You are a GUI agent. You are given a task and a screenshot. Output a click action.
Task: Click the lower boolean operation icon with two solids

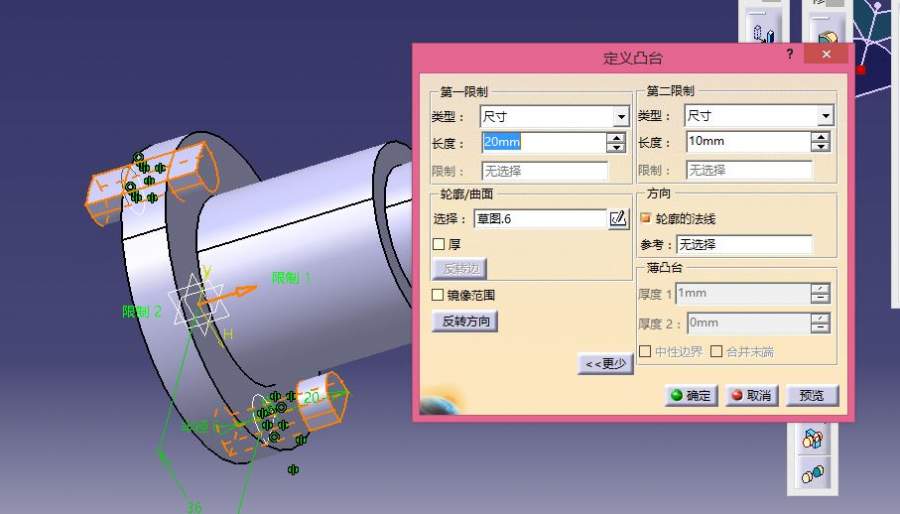pyautogui.click(x=812, y=474)
